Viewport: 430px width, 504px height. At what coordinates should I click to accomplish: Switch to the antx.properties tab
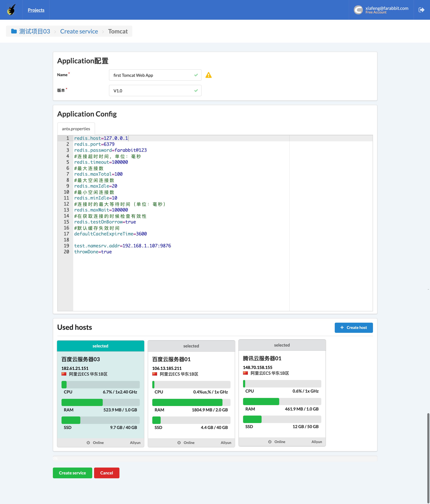pos(76,129)
